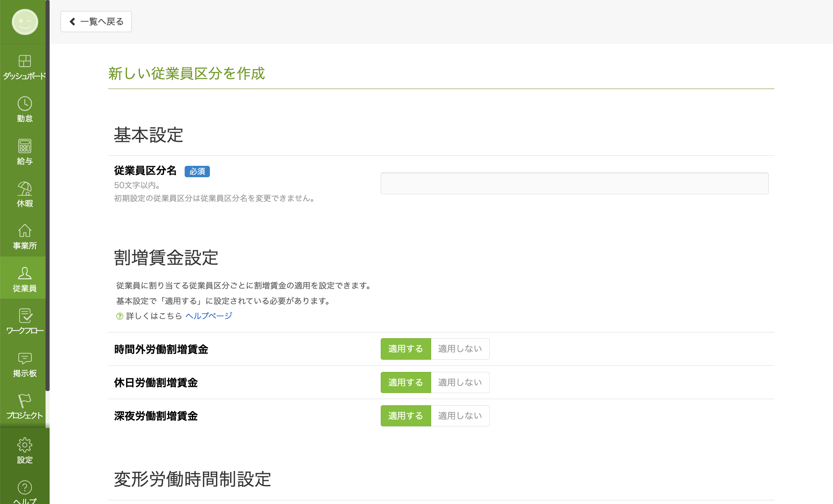Click the smiley face logo icon
The image size is (833, 504).
(x=25, y=22)
